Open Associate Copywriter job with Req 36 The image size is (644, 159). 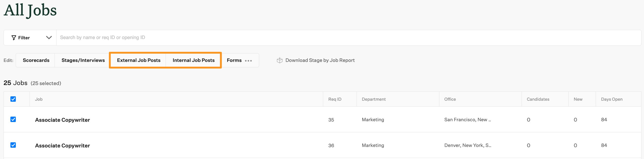62,146
